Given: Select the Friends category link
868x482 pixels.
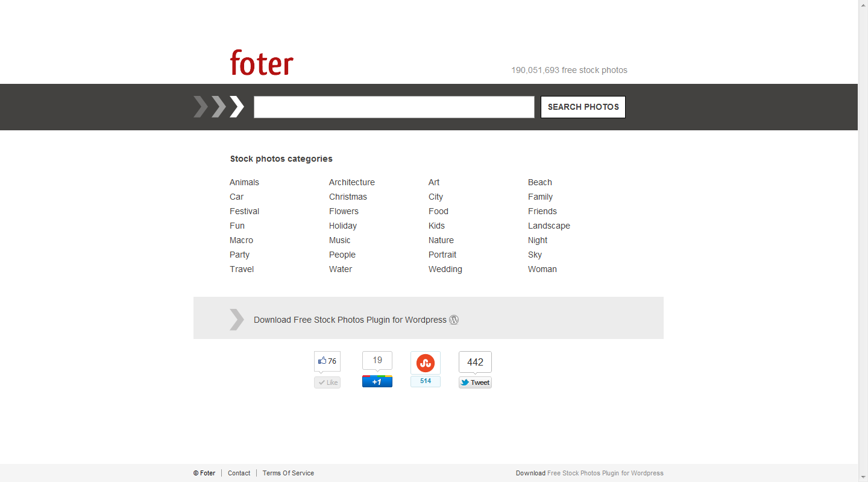Looking at the screenshot, I should (x=542, y=211).
